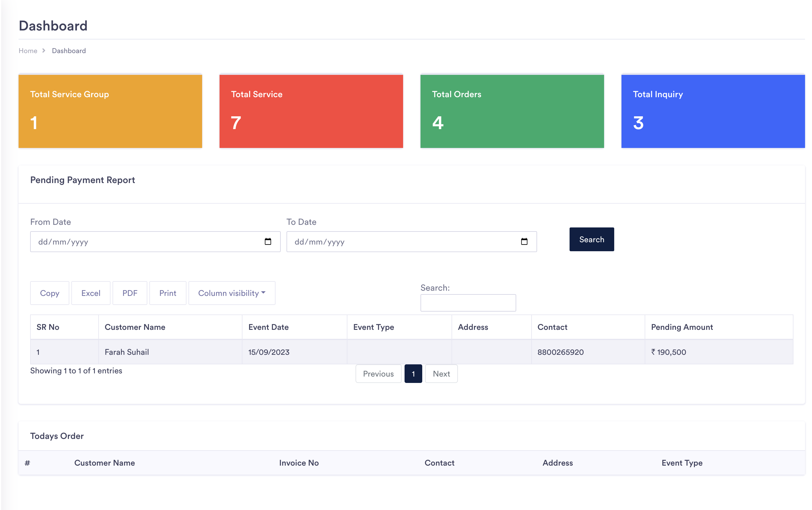Sort pending report by Event Type column
The image size is (812, 510).
[399, 327]
